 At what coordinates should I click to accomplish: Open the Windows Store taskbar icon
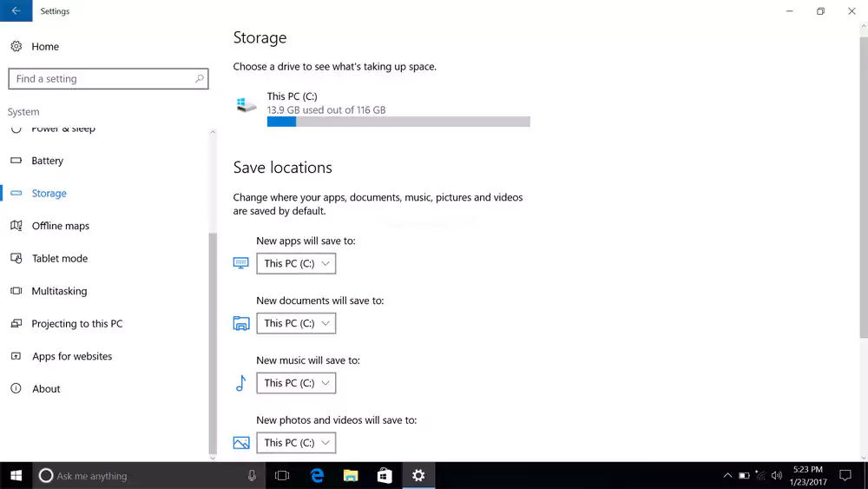click(385, 475)
